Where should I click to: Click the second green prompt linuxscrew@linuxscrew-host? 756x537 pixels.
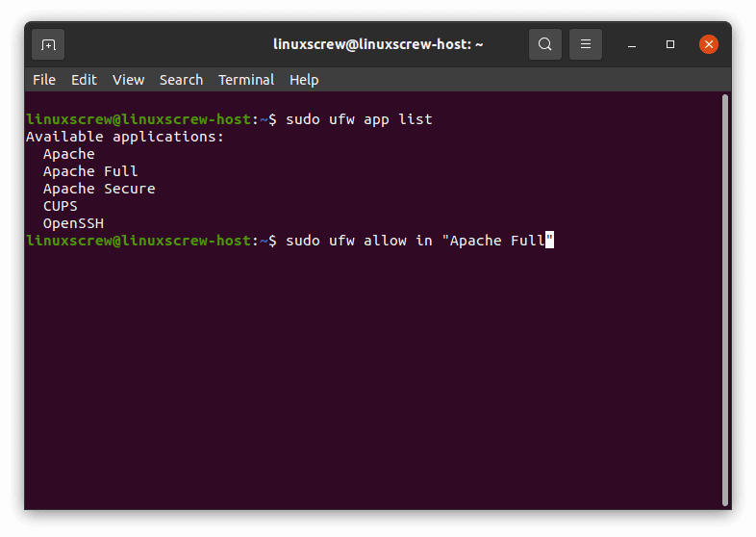(139, 241)
